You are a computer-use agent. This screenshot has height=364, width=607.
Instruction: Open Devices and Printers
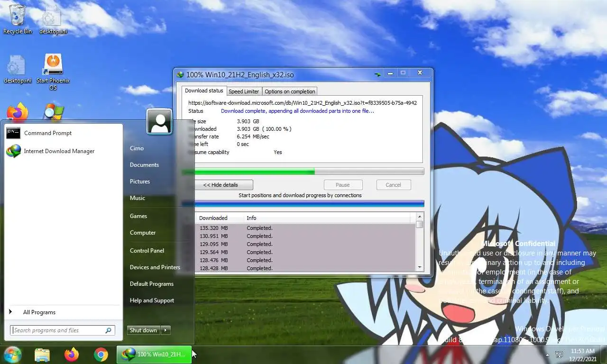click(x=155, y=267)
